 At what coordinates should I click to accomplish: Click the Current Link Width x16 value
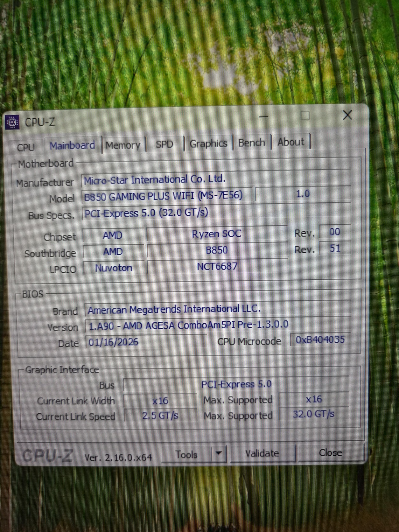pyautogui.click(x=160, y=401)
